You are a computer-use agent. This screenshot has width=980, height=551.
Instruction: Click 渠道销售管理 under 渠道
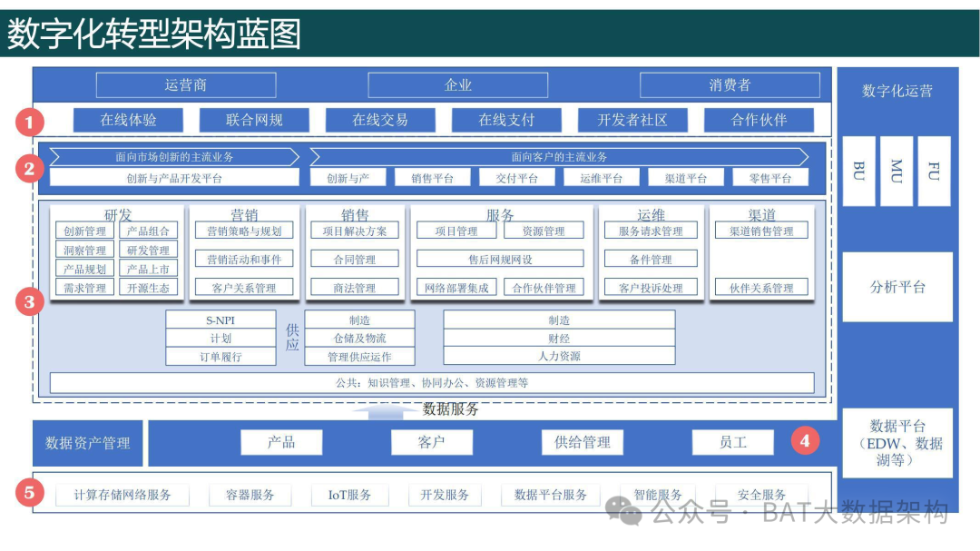click(x=761, y=231)
